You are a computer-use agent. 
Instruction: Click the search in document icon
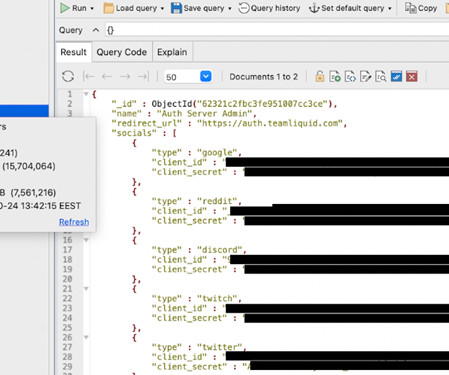(381, 77)
